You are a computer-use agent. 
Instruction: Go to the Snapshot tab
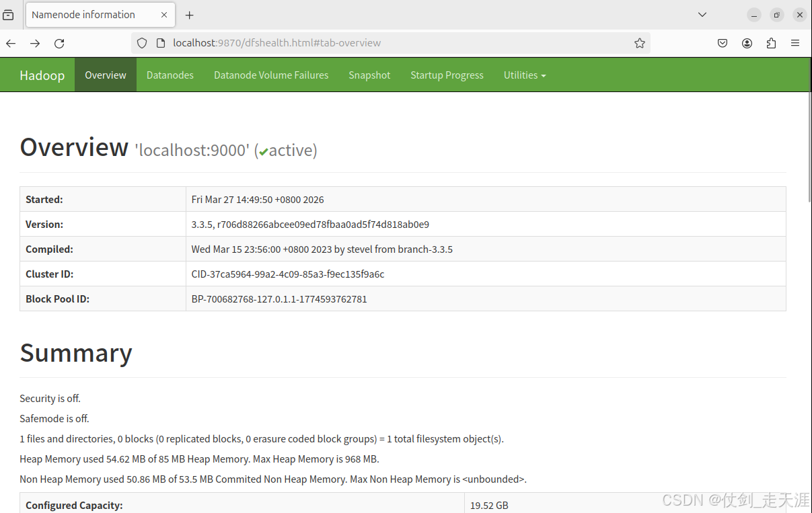[x=369, y=75]
